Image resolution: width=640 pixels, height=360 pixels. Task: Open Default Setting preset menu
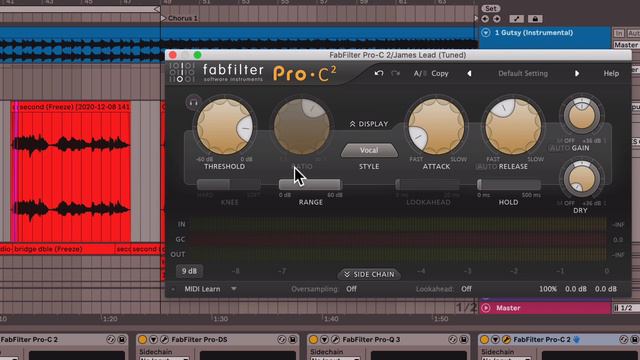click(x=523, y=73)
